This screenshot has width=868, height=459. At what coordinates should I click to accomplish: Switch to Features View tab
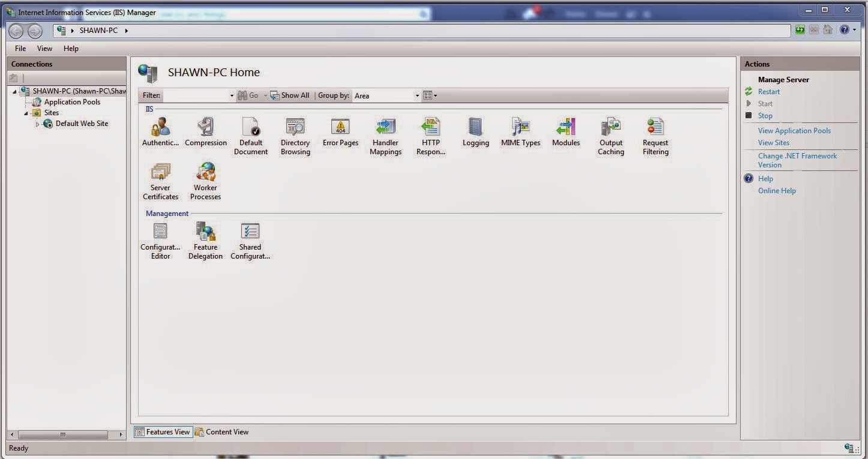click(x=163, y=432)
